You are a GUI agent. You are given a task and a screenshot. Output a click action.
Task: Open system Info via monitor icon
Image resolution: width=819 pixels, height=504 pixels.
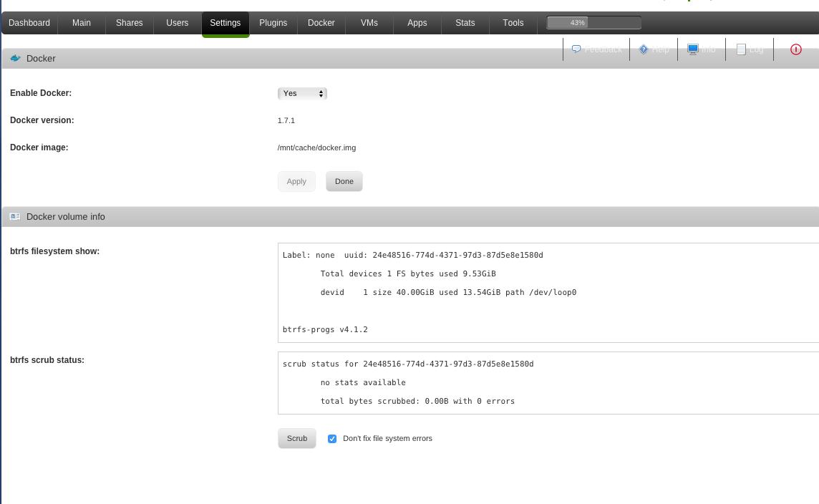(x=692, y=49)
